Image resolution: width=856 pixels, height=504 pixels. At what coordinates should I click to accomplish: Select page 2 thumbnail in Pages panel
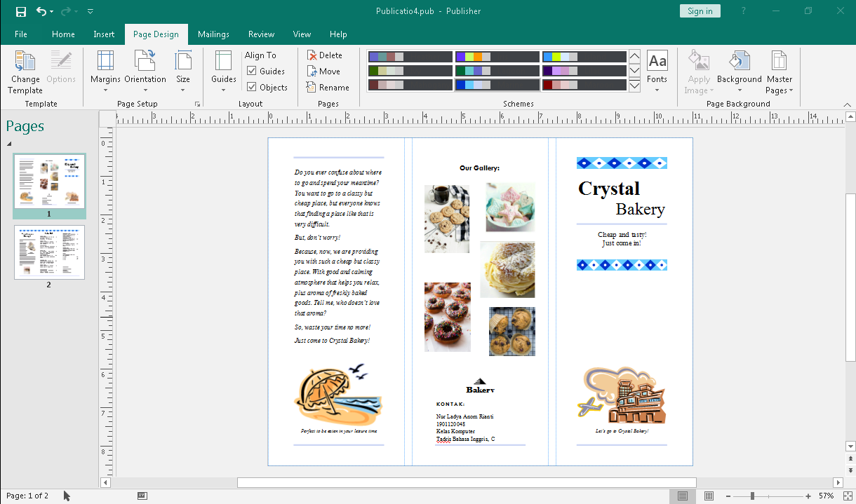[49, 251]
